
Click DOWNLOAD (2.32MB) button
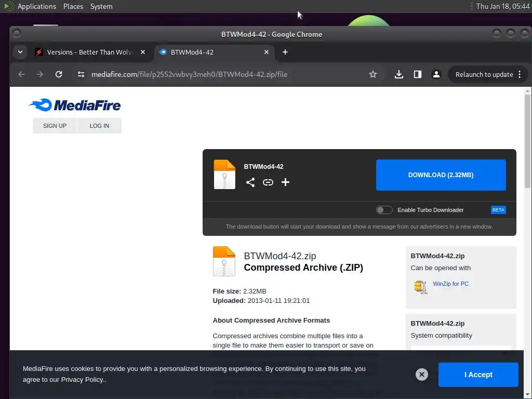click(441, 175)
